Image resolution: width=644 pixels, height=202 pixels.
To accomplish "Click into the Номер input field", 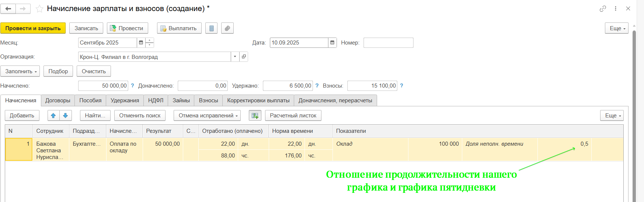I will (388, 43).
